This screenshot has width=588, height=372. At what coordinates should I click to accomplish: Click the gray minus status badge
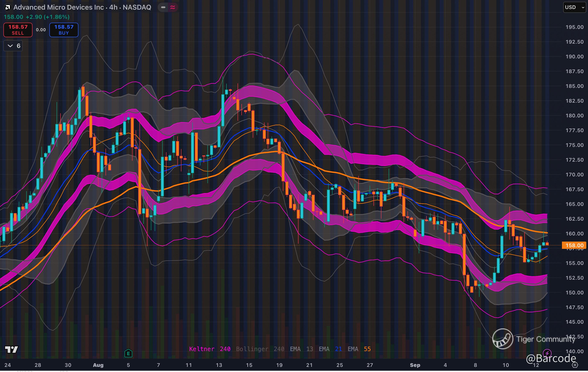(163, 7)
